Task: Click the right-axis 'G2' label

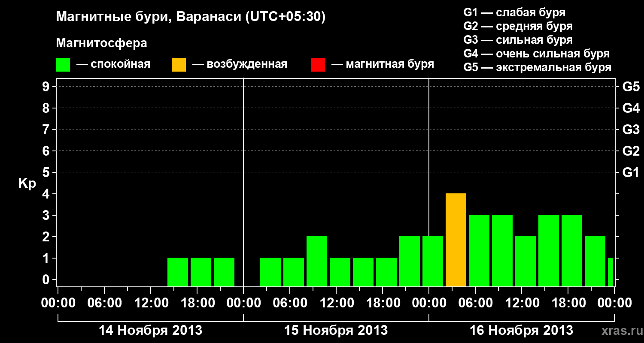Action: (631, 151)
